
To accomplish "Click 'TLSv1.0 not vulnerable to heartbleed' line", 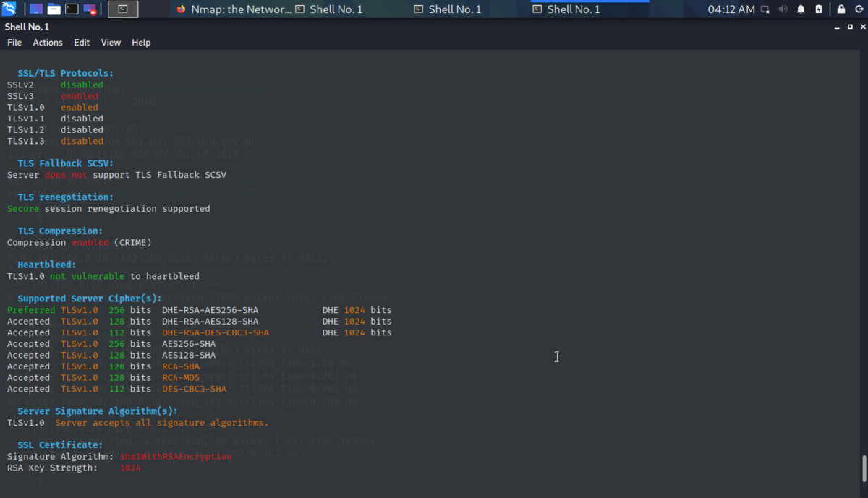I will click(x=103, y=276).
